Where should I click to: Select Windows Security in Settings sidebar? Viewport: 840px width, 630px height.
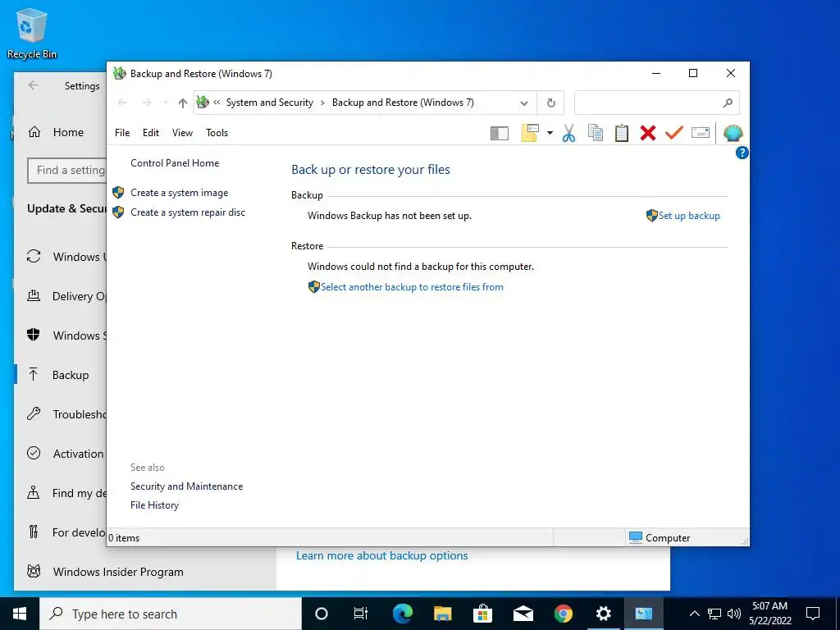61,336
